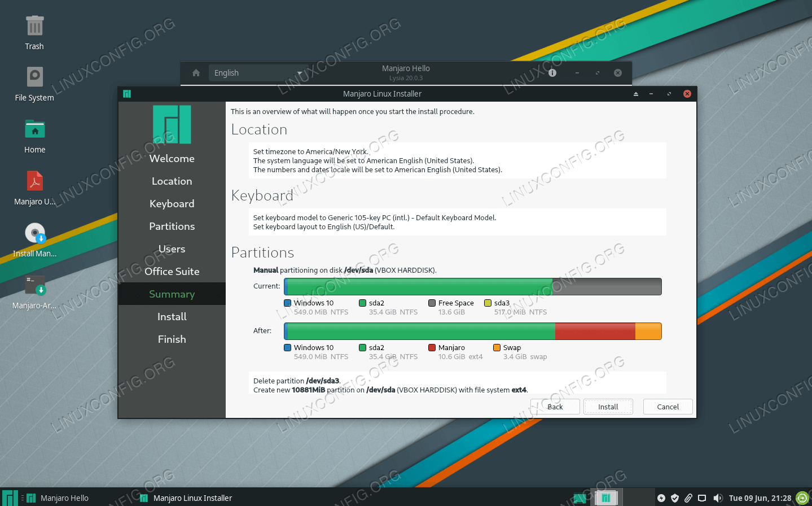Click the installer window menu icon in title bar
Screen dimensions: 812x506
click(127, 94)
